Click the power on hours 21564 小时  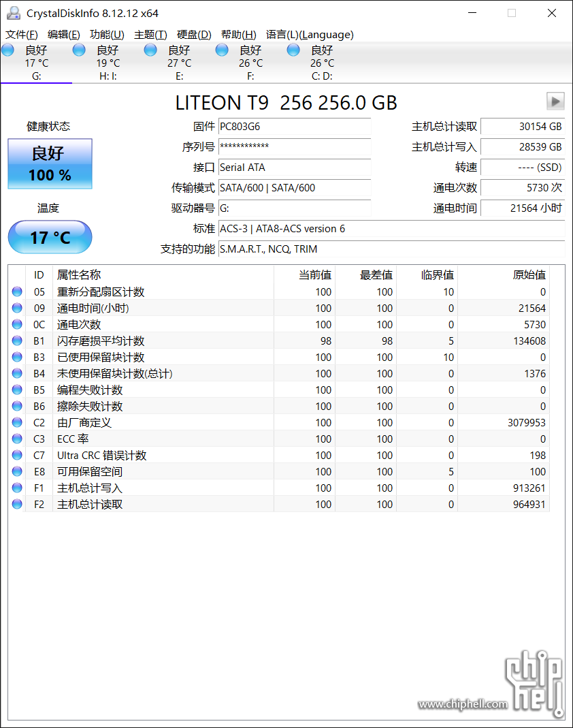click(x=523, y=208)
